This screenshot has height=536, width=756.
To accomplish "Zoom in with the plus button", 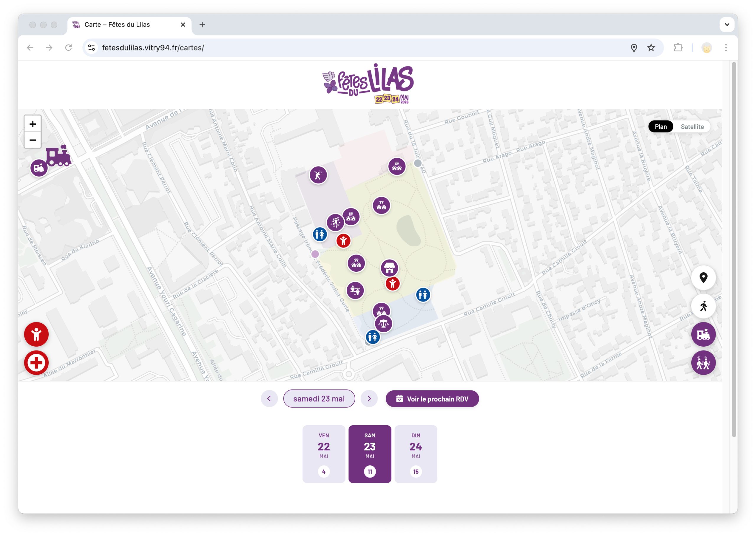I will (x=33, y=124).
